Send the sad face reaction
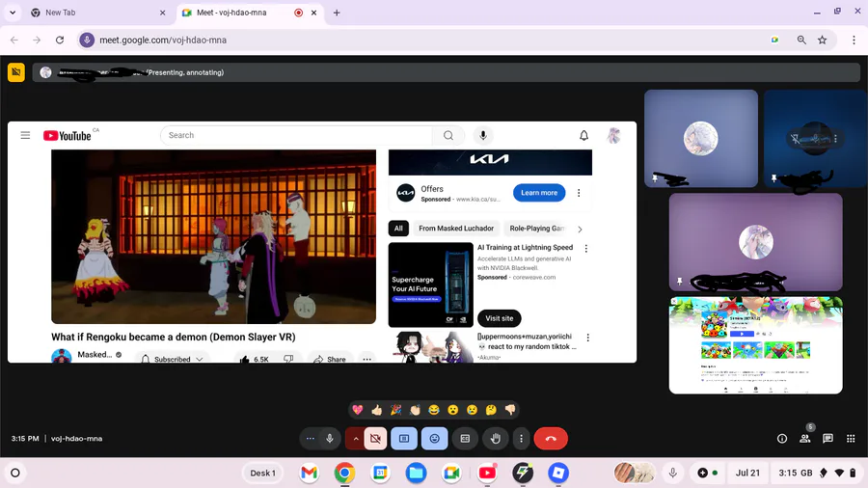This screenshot has height=488, width=868. (473, 410)
